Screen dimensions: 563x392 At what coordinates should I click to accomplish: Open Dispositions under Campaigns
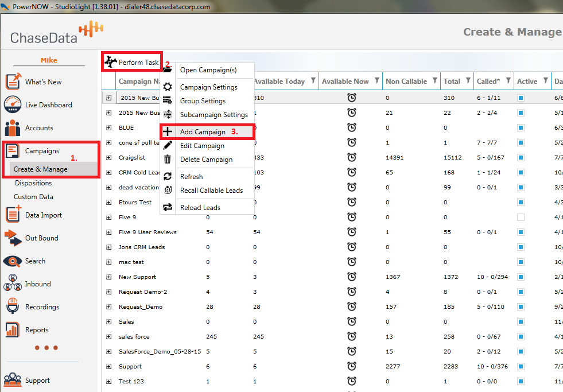point(33,183)
